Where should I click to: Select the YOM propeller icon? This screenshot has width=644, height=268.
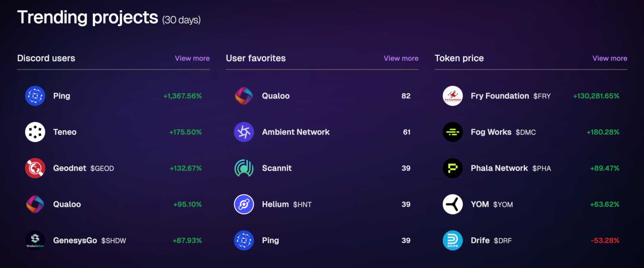pos(453,204)
